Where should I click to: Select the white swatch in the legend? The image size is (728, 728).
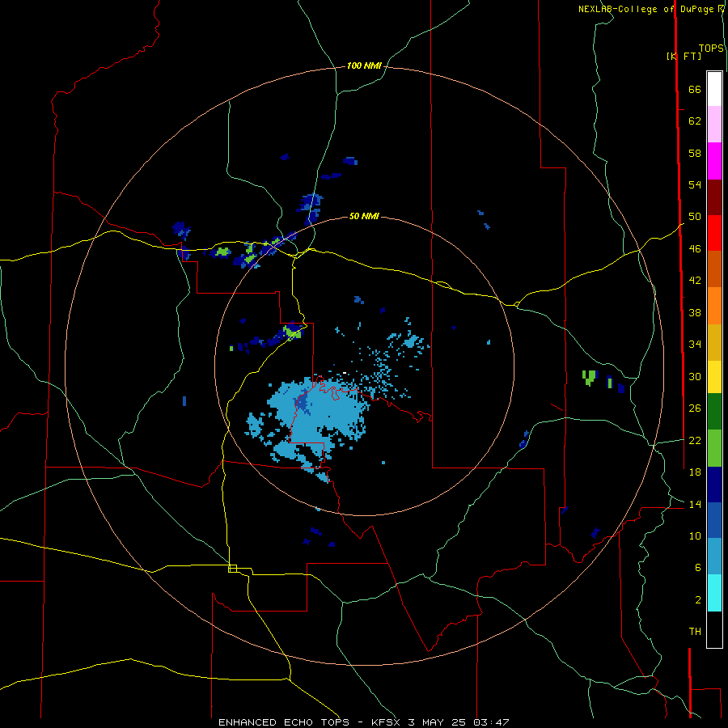pyautogui.click(x=714, y=88)
